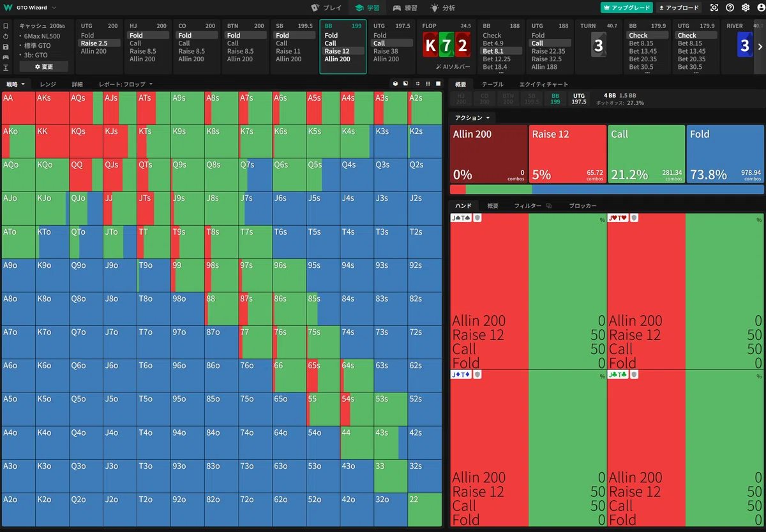
Task: Select BB Bet 13.45 on turn
Action: tap(649, 51)
